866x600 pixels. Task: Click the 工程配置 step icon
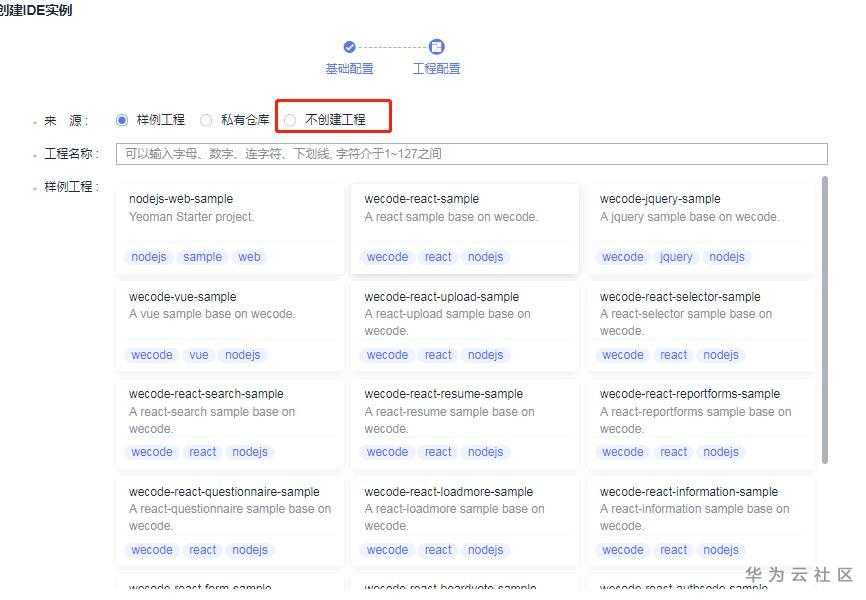click(436, 47)
